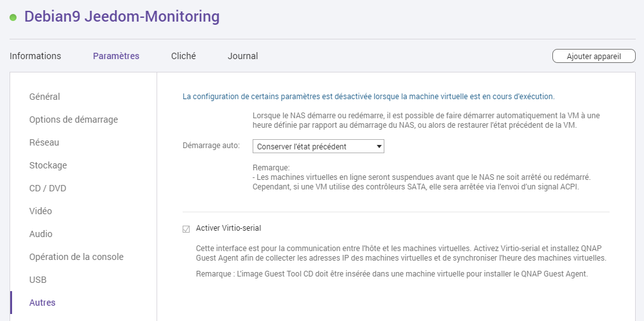Open Options de démarrage settings
This screenshot has height=321, width=644.
pyautogui.click(x=73, y=120)
